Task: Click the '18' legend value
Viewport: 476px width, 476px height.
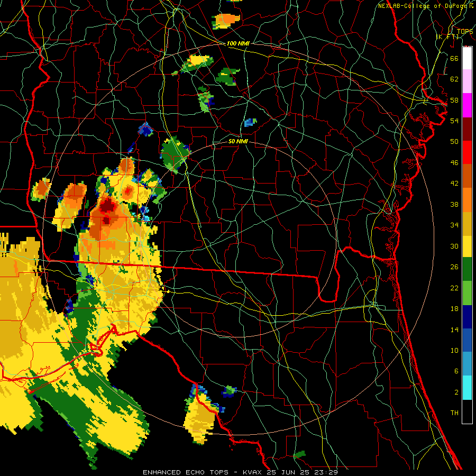Action: coord(454,309)
